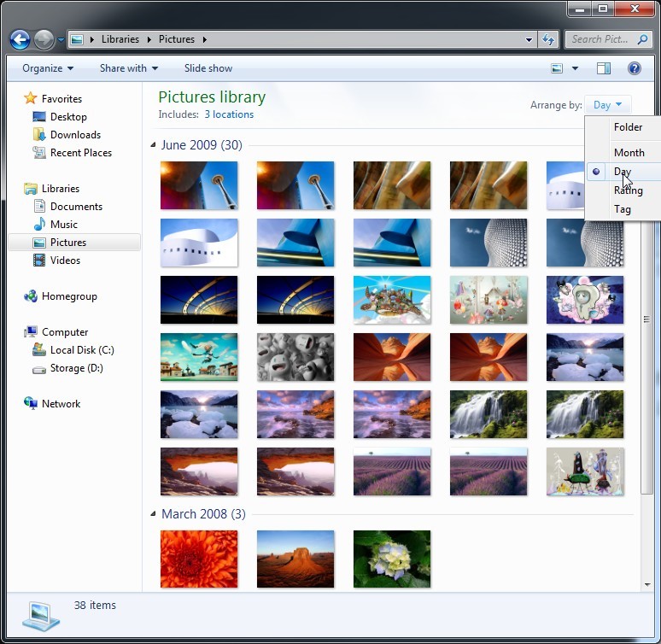Viewport: 661px width, 644px height.
Task: Open the Organize dropdown menu
Action: tap(48, 68)
